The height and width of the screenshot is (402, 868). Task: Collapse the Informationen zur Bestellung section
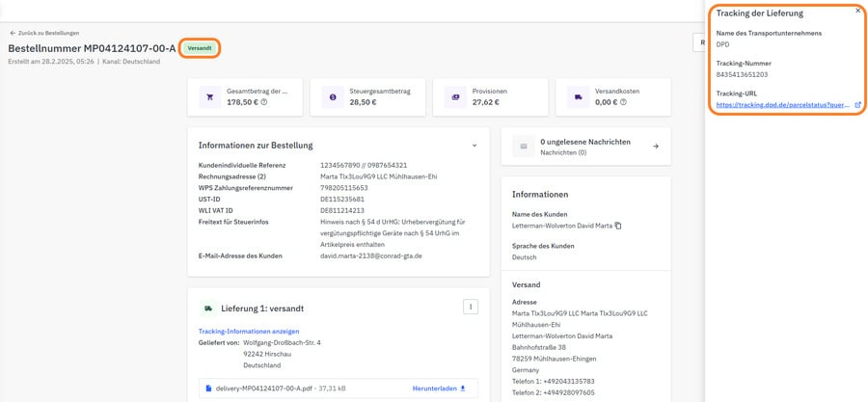[x=475, y=146]
